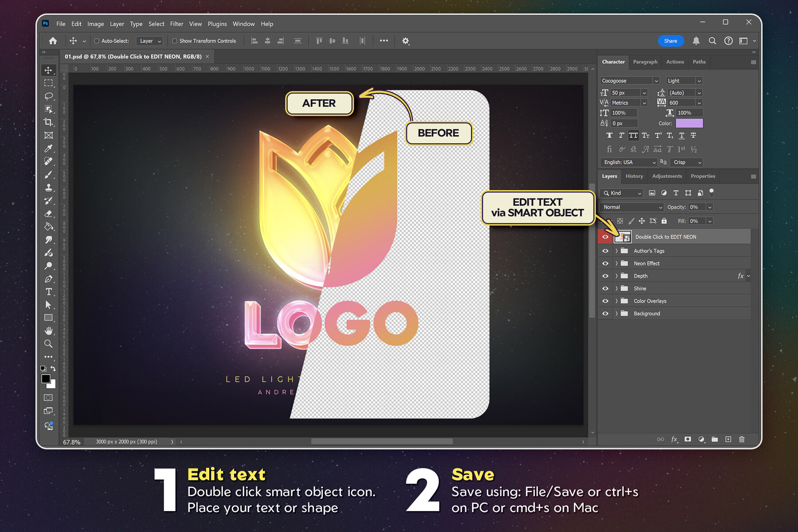798x532 pixels.
Task: Select the Hand tool
Action: click(x=48, y=331)
